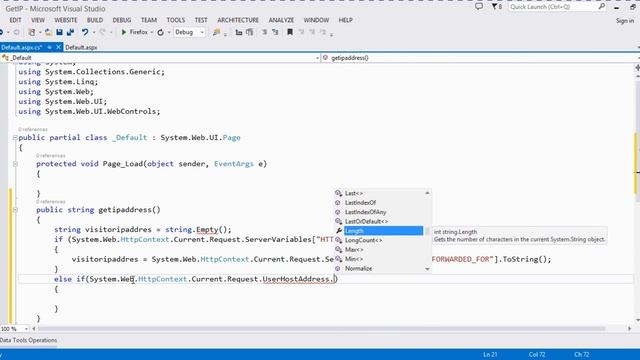Open the Data Tools Operations panel tab
640x360 pixels.
click(x=29, y=340)
